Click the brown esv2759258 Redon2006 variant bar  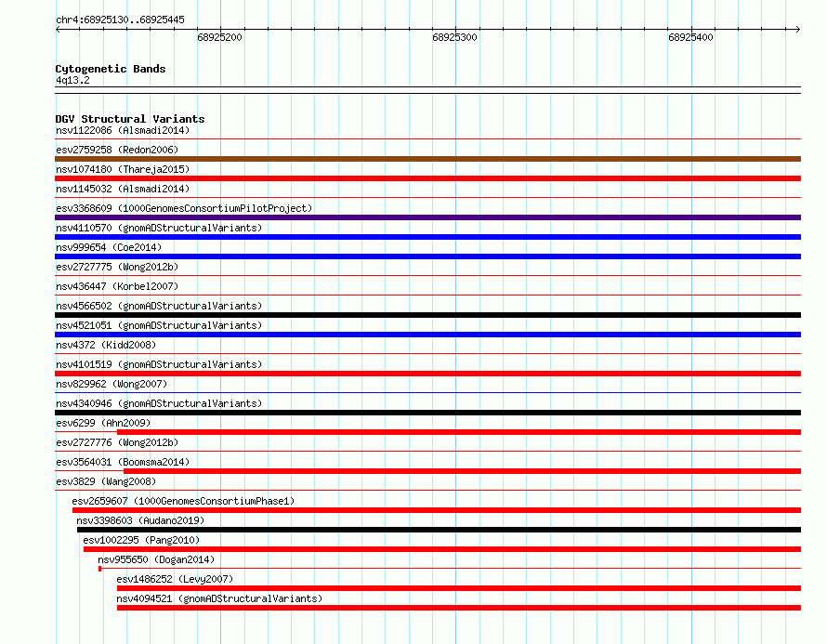tap(427, 159)
